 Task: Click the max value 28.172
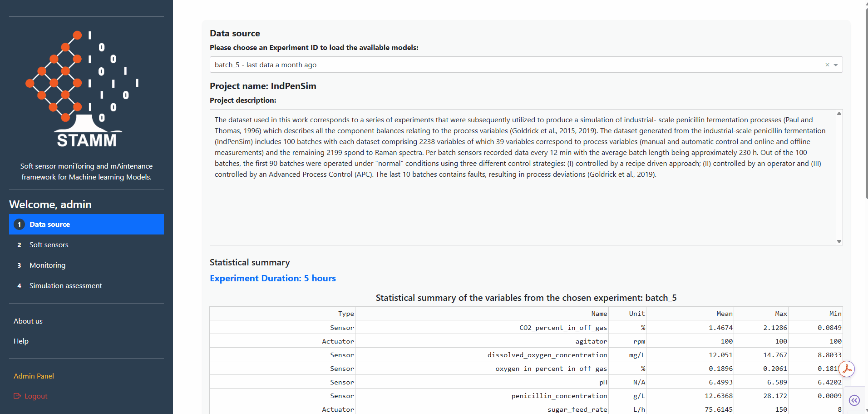[x=775, y=396]
